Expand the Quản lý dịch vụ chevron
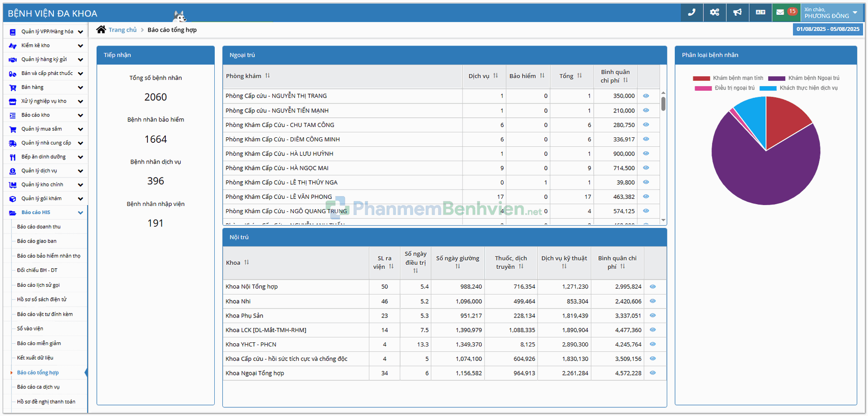Screen dimensions: 868x416 (80, 171)
